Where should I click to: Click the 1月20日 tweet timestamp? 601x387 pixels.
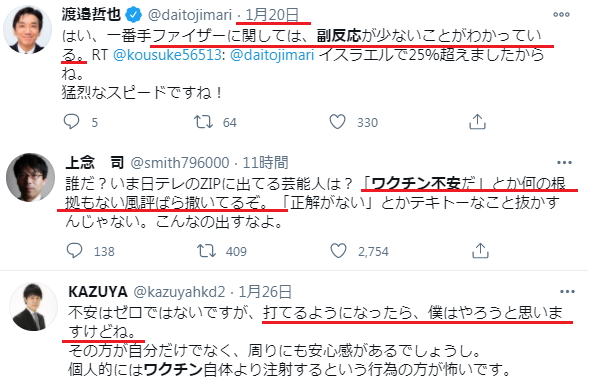click(271, 15)
